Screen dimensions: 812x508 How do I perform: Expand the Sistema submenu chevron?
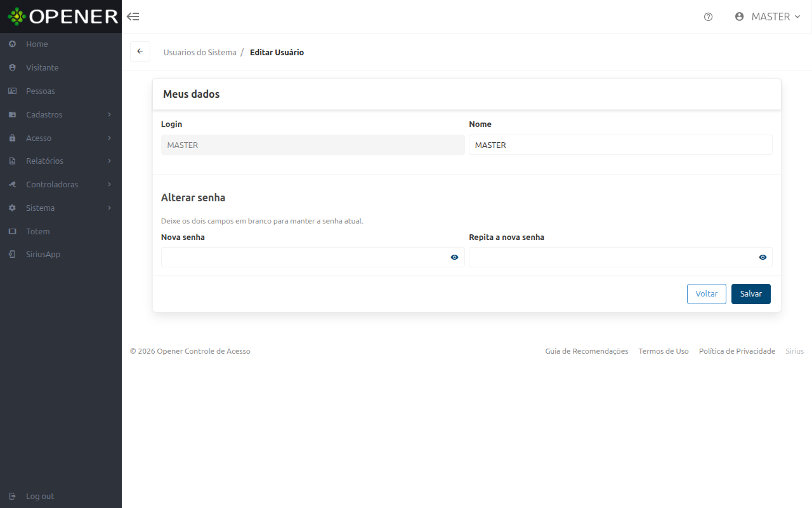(x=110, y=208)
